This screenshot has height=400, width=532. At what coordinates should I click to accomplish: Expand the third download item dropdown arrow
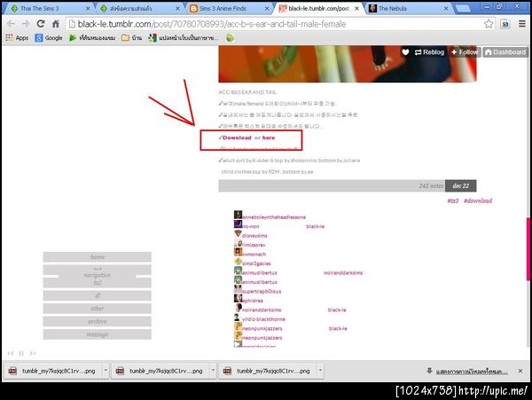tap(320, 371)
